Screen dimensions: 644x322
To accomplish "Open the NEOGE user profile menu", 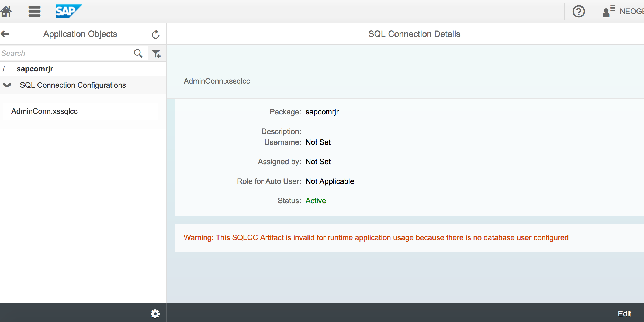I will click(x=623, y=12).
